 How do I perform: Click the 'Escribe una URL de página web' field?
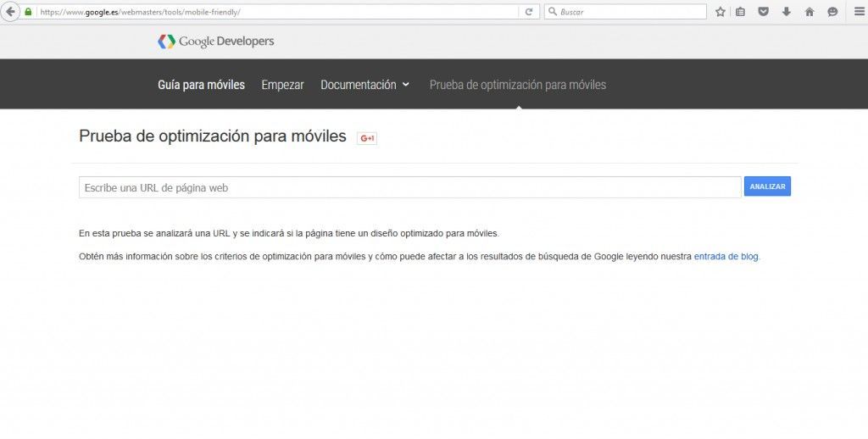(x=409, y=187)
